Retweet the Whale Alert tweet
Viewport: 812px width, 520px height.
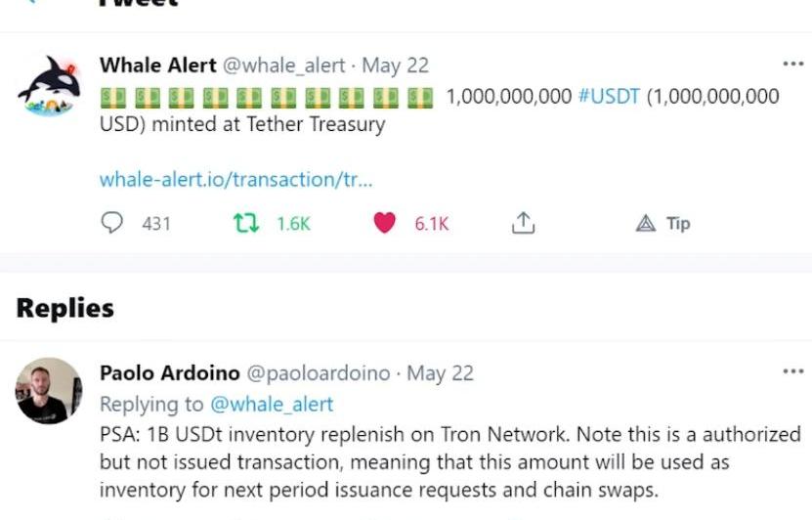tap(245, 223)
